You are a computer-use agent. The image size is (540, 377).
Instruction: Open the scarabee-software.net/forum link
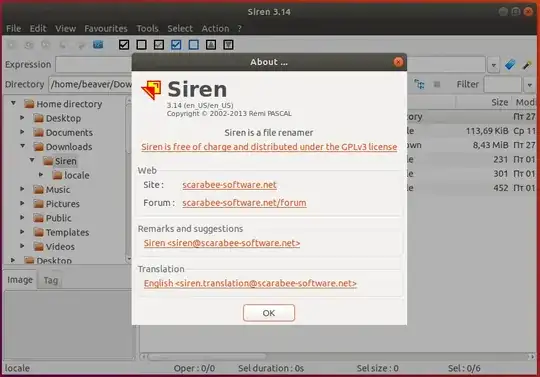(244, 203)
